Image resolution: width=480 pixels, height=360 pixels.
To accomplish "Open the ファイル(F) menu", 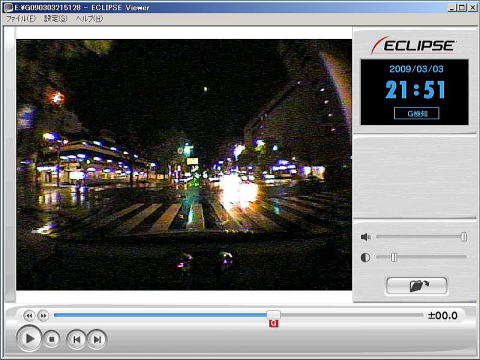I will point(21,19).
